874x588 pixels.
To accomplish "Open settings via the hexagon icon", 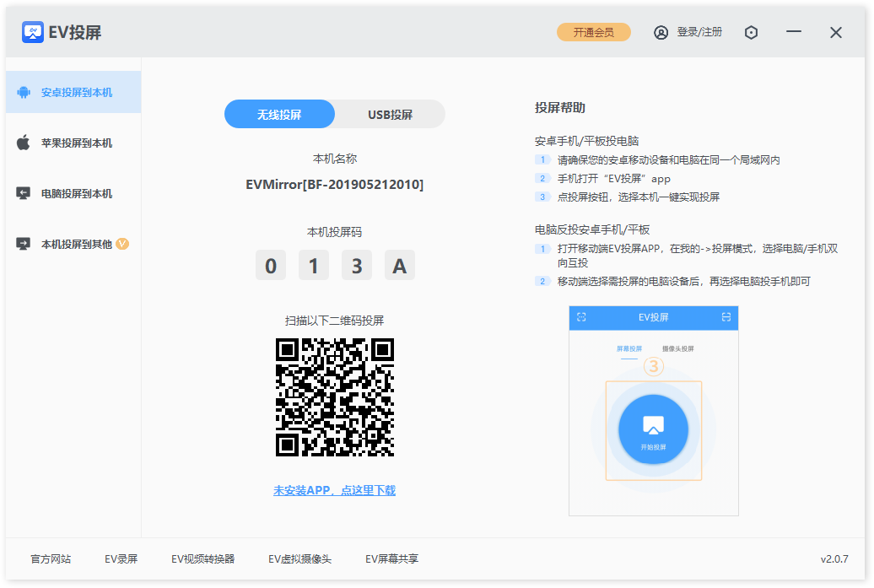I will pyautogui.click(x=751, y=32).
